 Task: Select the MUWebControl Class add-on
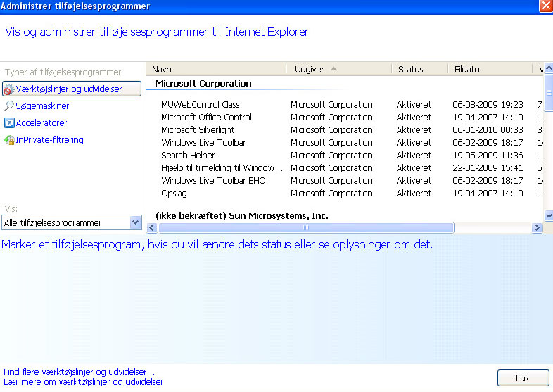tap(201, 104)
